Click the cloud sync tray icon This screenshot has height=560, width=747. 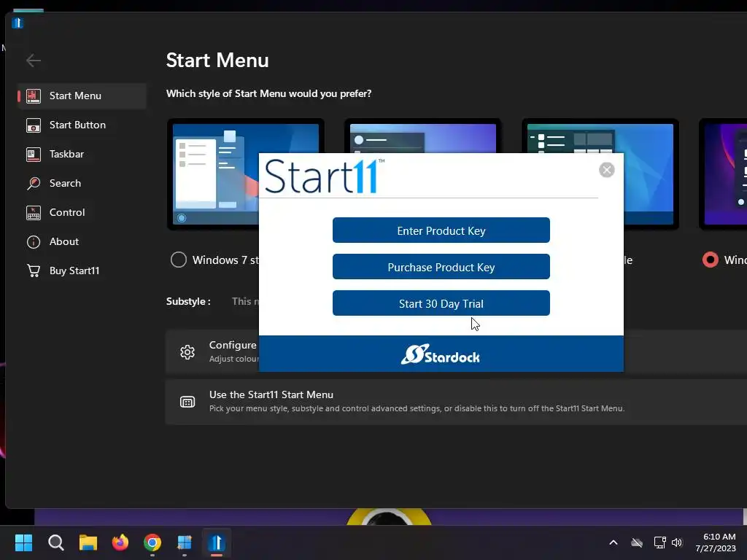[x=636, y=542]
